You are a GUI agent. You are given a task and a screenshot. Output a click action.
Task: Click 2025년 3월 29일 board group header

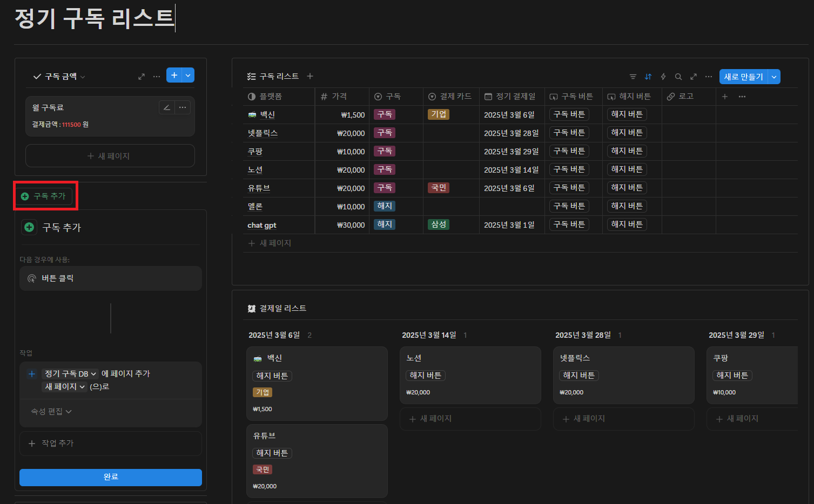tap(736, 335)
